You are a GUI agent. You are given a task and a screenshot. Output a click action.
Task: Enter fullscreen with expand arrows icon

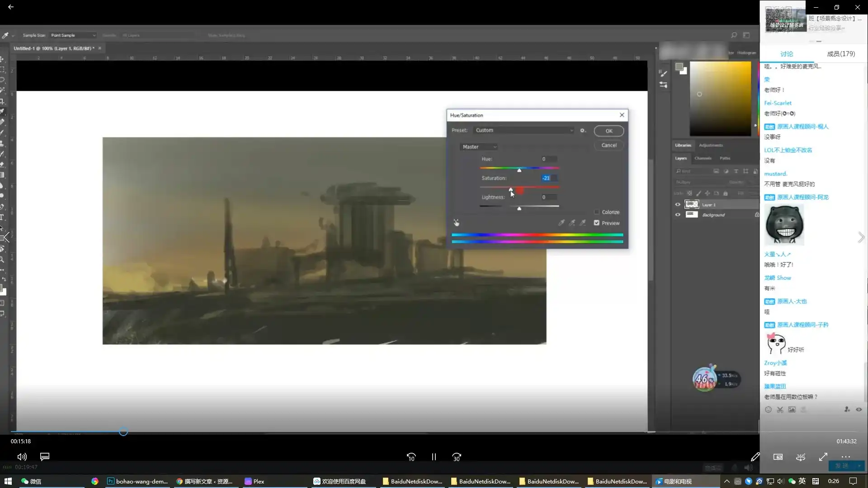click(823, 457)
